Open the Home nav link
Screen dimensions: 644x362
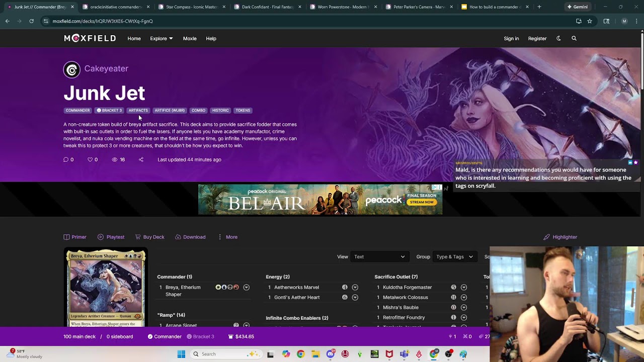(134, 38)
